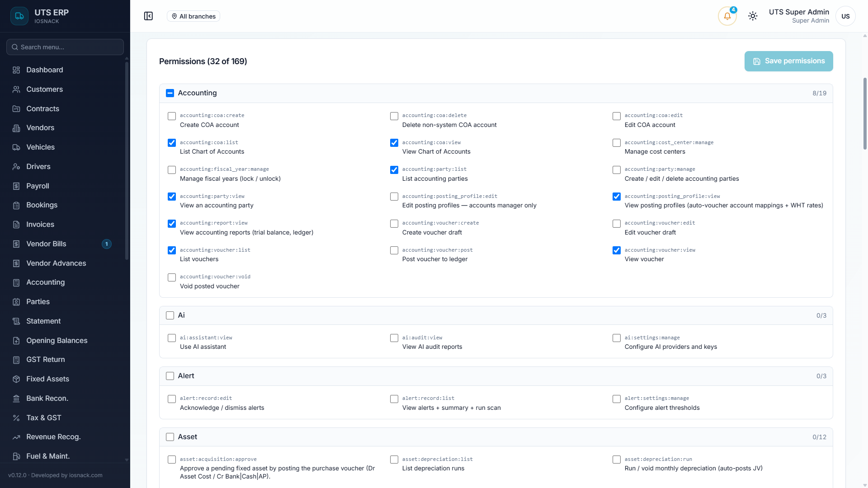Check asset:depreciation:run permission
Screen dimensions: 868x488
(x=617, y=460)
